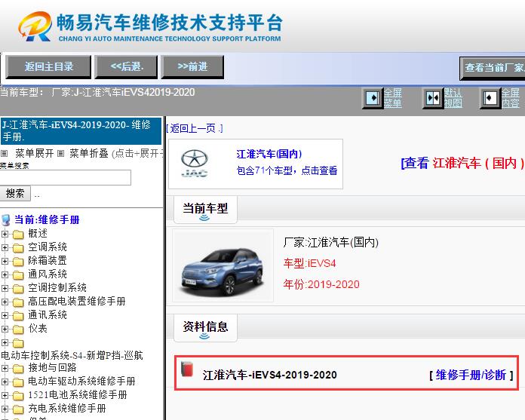Image resolution: width=525 pixels, height=420 pixels.
Task: Click the 全屏内容 layout icon
Action: [490, 98]
